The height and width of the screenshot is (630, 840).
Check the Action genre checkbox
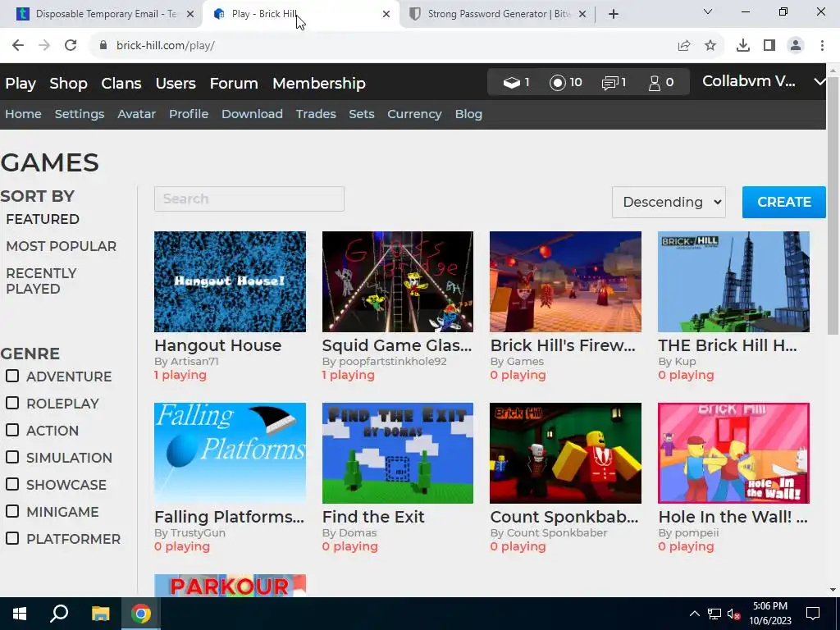pos(12,430)
